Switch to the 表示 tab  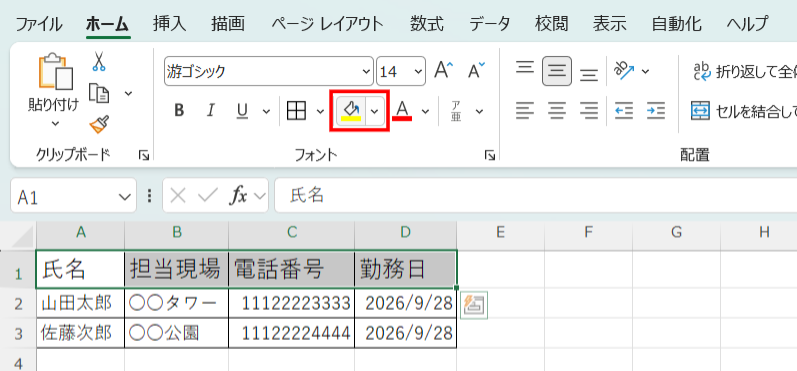pyautogui.click(x=609, y=23)
